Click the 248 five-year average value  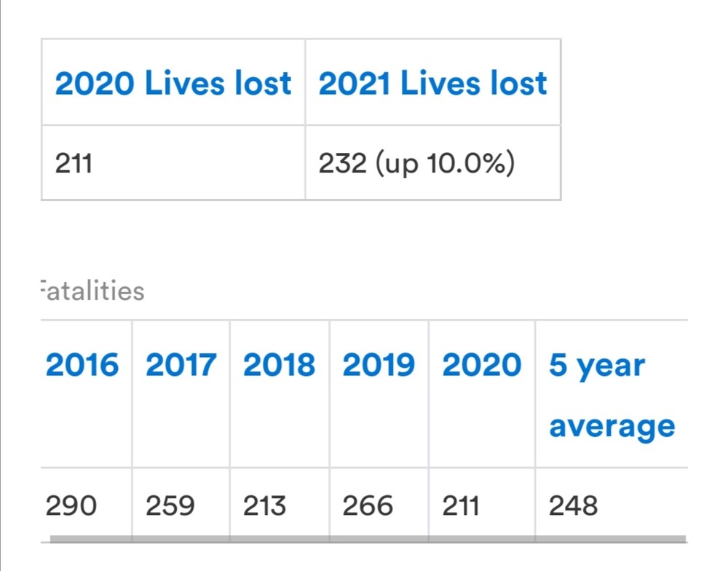pyautogui.click(x=574, y=505)
